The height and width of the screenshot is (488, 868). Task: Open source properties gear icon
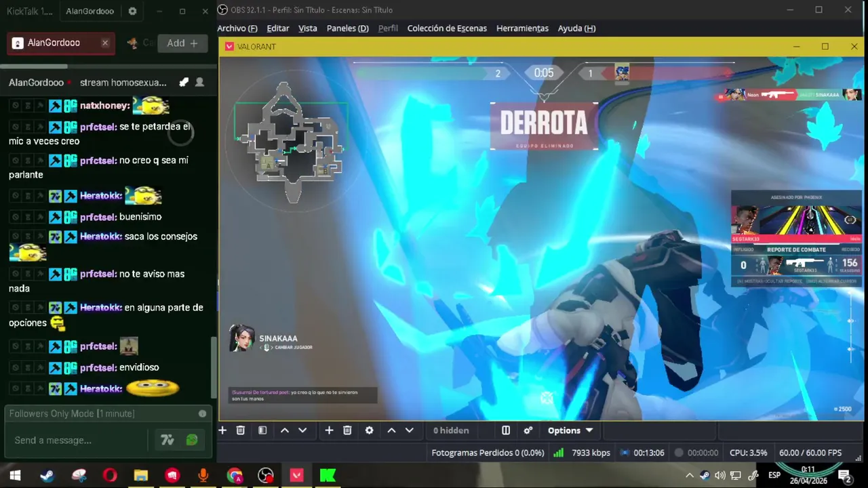tap(369, 430)
